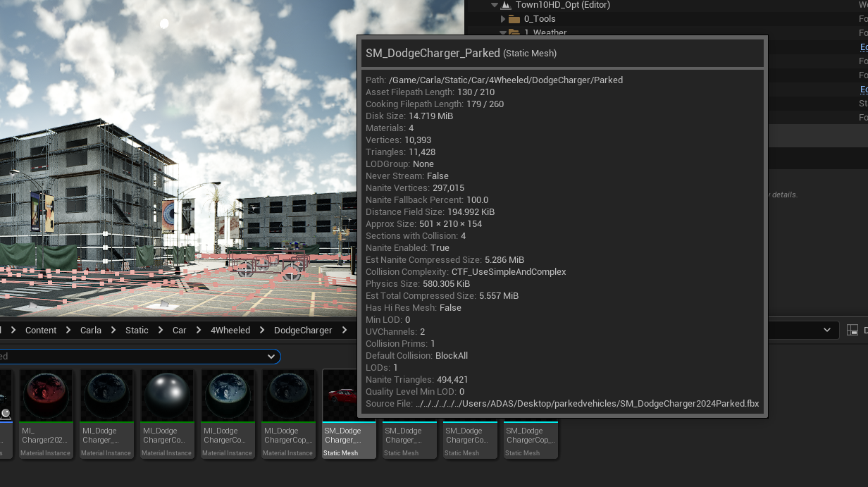The image size is (868, 487).
Task: Click the 0_Tools folder icon in outliner
Action: [x=514, y=19]
